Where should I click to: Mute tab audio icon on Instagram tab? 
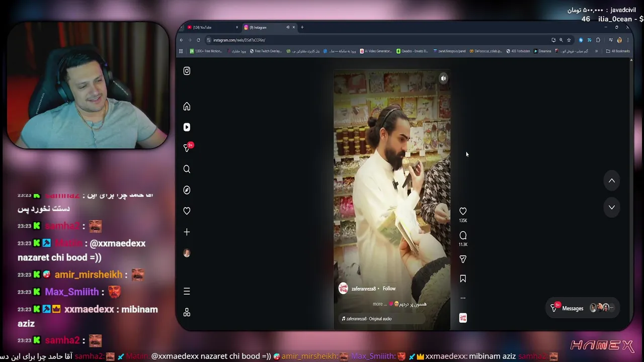click(x=288, y=27)
